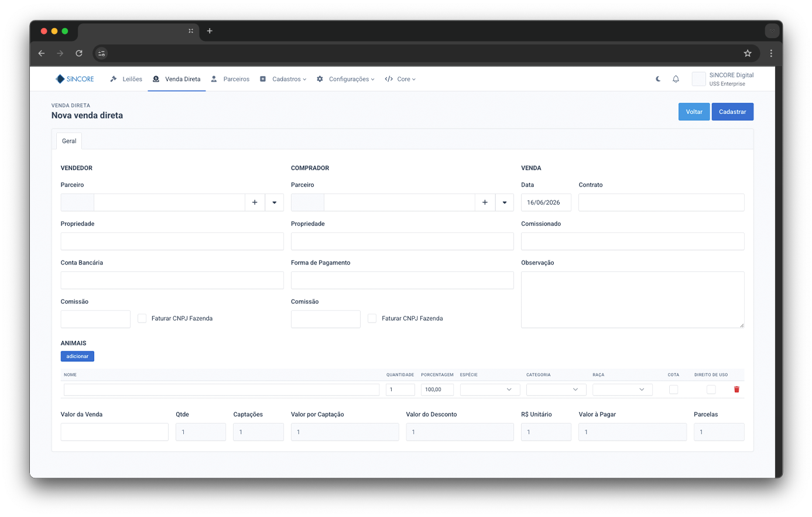Add new Comprador partner with plus icon
812x517 pixels.
tap(485, 203)
